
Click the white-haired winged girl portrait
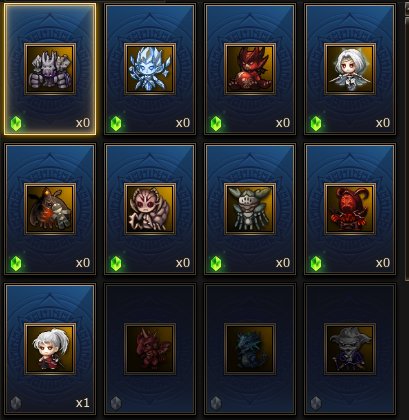[x=350, y=69]
